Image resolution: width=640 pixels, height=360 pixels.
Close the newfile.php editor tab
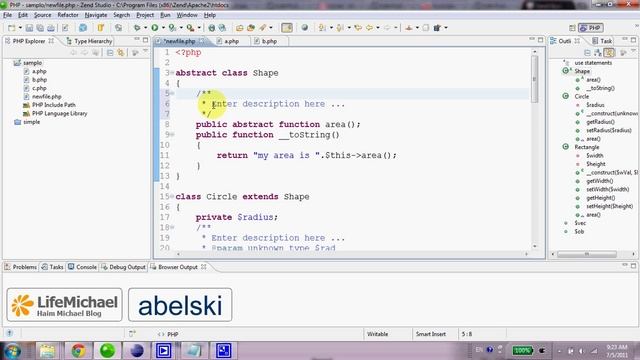point(202,41)
